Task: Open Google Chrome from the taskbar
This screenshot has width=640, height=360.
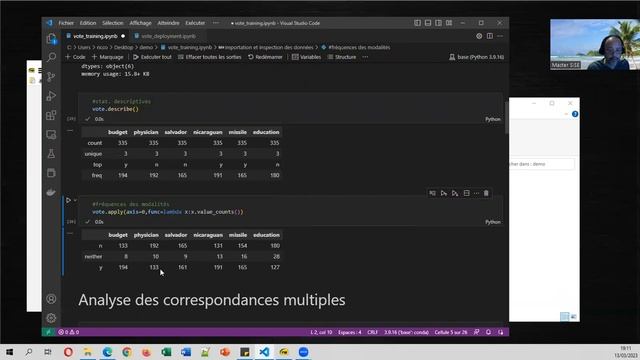Action: pos(127,352)
